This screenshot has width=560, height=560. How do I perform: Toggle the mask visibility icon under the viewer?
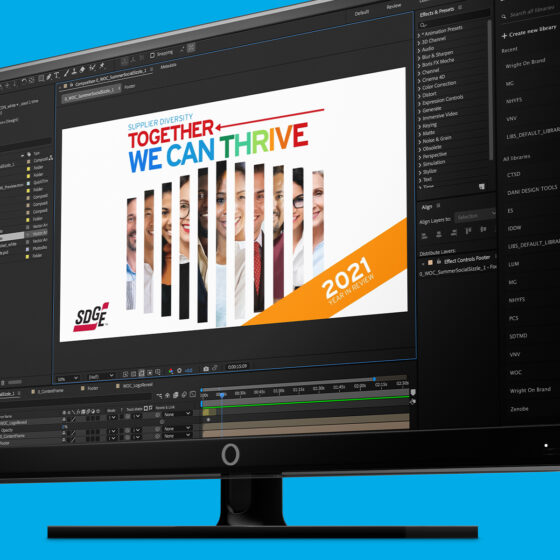point(142,373)
